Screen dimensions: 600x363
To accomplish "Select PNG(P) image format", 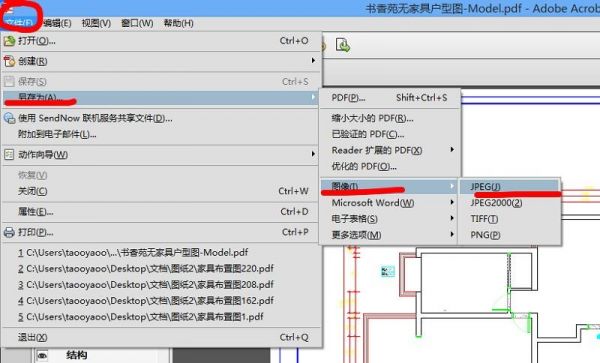I will [509, 235].
